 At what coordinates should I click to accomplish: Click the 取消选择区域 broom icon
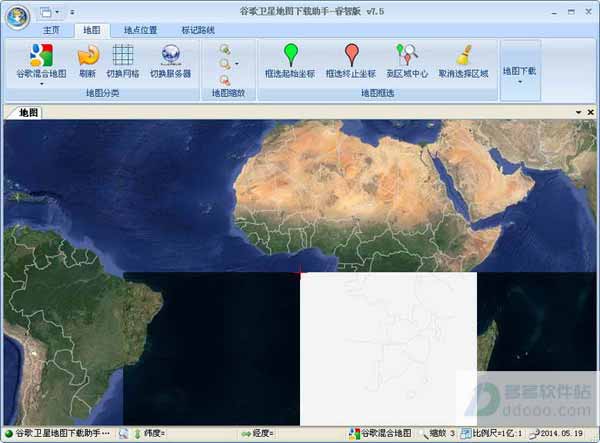pos(464,55)
